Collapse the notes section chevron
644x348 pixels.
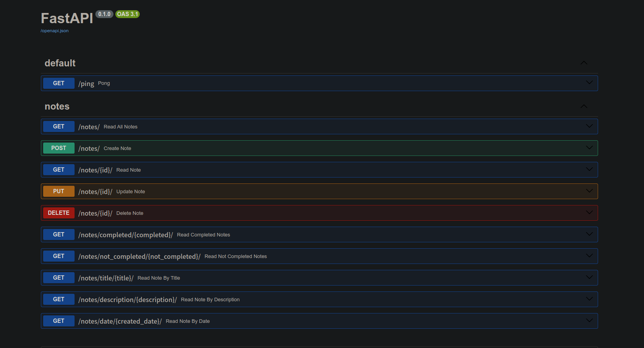(584, 106)
